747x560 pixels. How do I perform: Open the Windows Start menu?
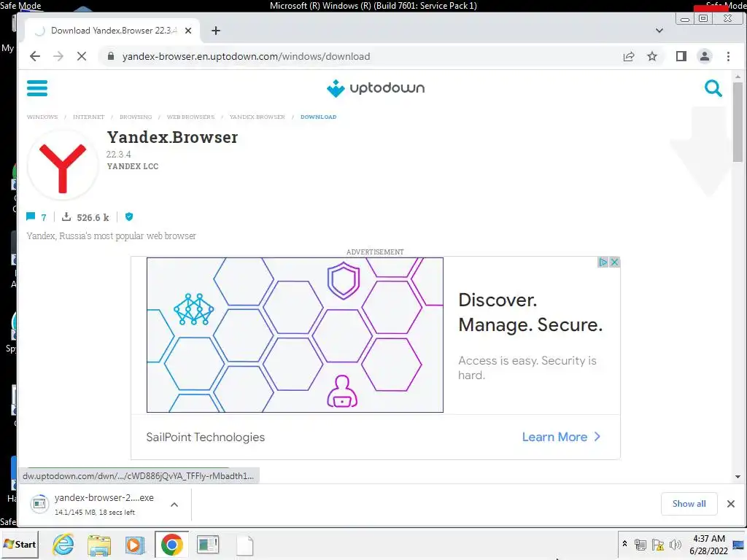pyautogui.click(x=20, y=544)
